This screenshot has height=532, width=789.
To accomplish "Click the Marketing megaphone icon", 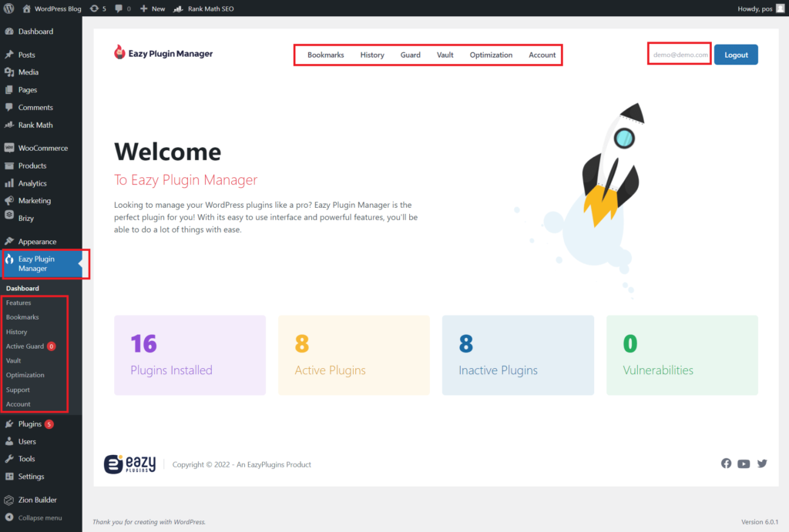I will [9, 200].
